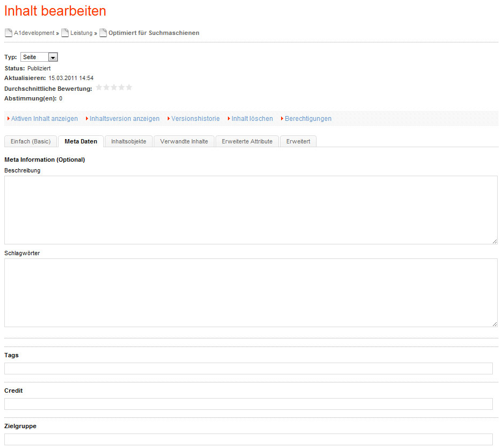Open the Inhaltsobjekte tab
502x448 pixels.
(128, 141)
